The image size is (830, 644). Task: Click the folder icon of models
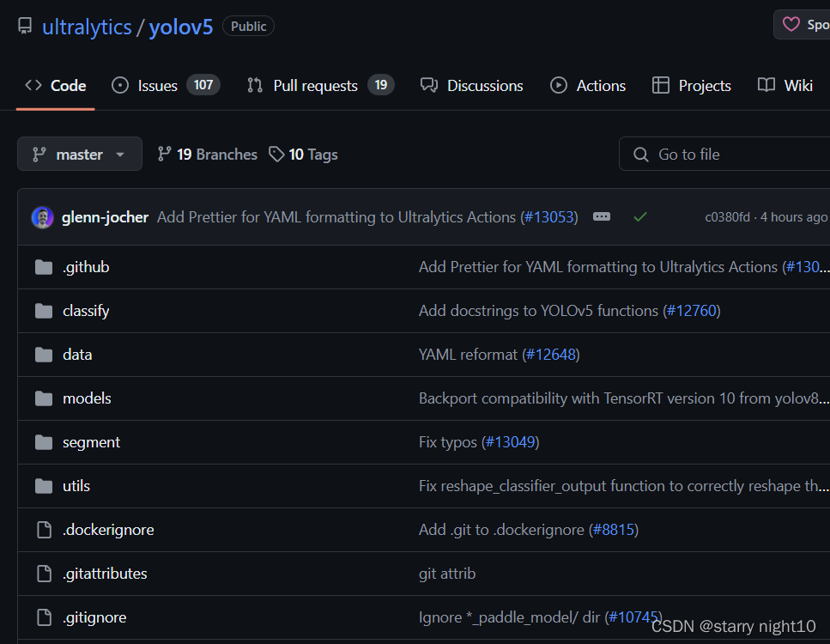click(44, 398)
